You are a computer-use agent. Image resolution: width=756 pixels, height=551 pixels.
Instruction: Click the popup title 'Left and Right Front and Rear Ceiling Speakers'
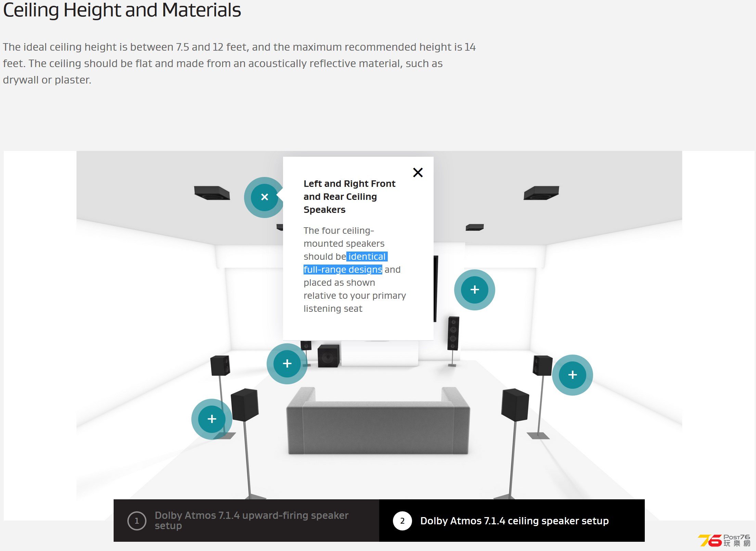[x=349, y=197]
